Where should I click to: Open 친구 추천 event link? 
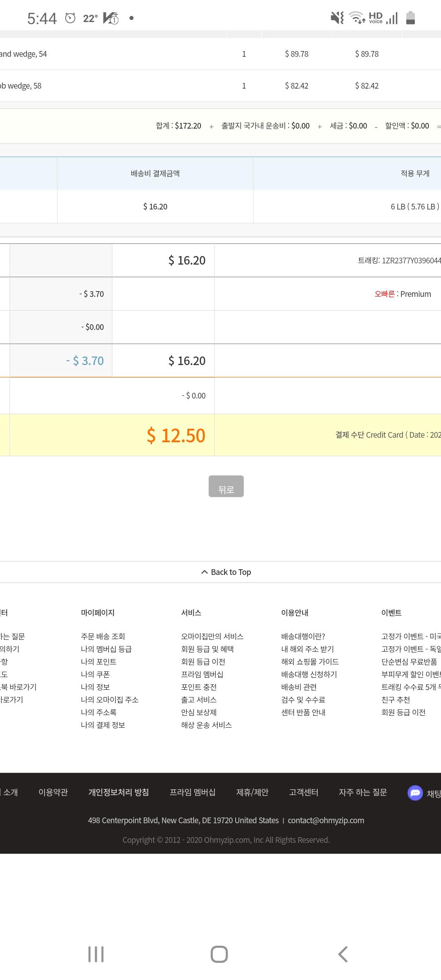[395, 699]
